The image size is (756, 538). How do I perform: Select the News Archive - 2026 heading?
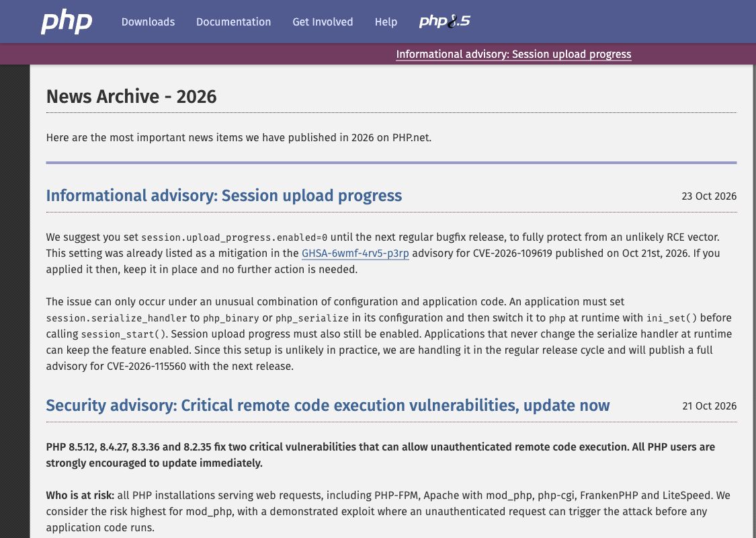131,96
